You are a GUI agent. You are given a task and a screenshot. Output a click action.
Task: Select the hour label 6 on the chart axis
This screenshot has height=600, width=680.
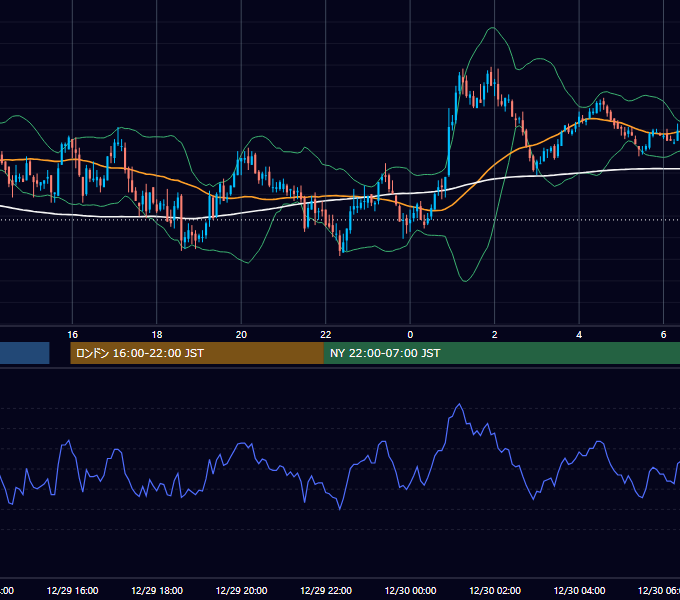664,335
